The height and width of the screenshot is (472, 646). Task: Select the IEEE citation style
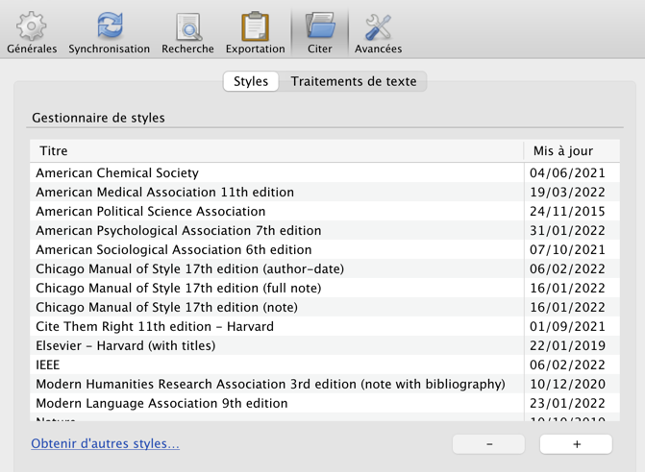(48, 366)
